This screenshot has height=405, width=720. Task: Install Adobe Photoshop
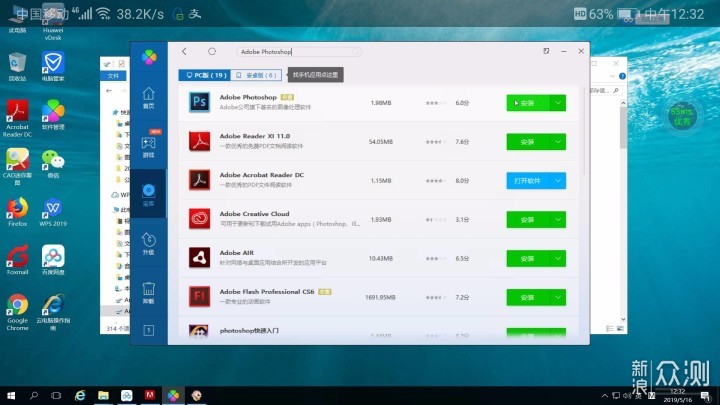coord(528,103)
